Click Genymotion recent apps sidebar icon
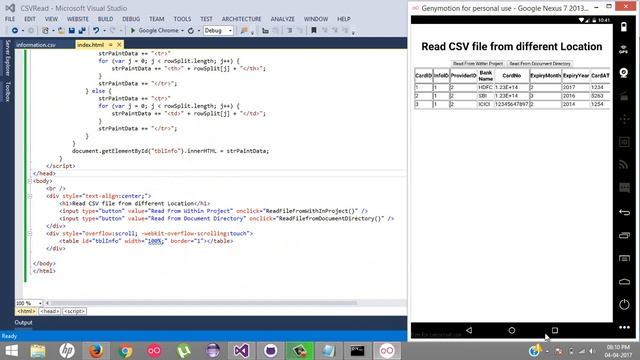The image size is (640, 360). (624, 235)
